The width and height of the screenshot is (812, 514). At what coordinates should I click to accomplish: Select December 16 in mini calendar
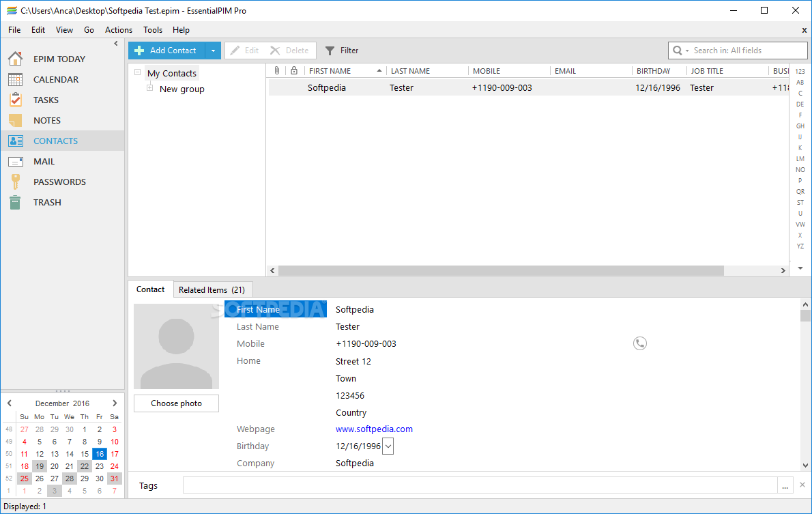tap(100, 454)
